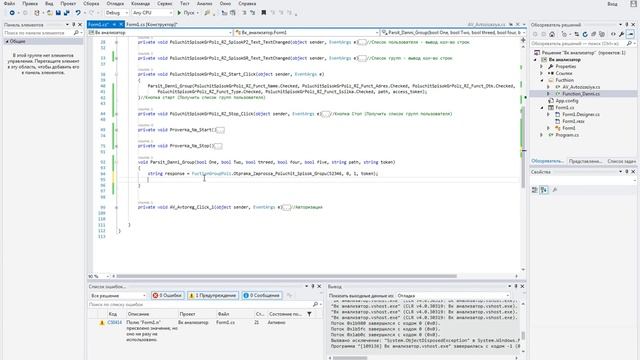
Task: Collapse the Parsit_Danni_Group method outline
Action: [x=116, y=162]
